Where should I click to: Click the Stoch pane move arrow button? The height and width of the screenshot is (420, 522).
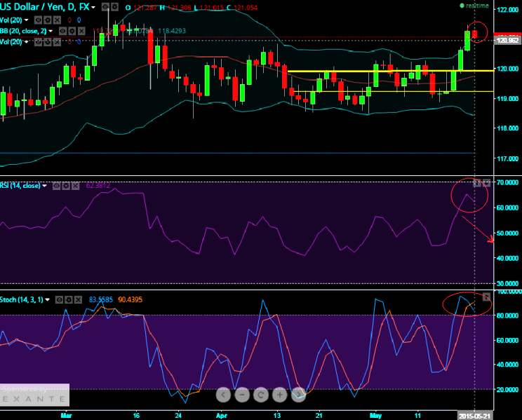pyautogui.click(x=487, y=297)
